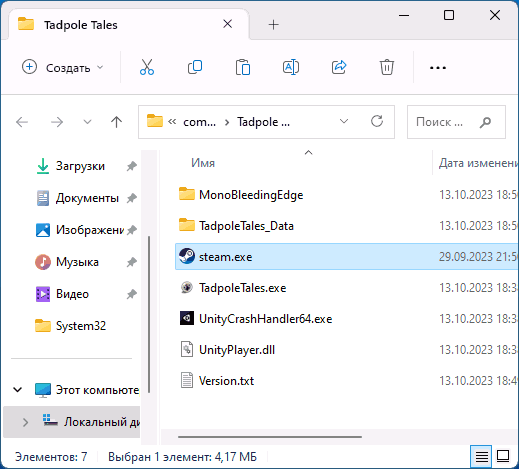
Task: Open Загрузки in the sidebar
Action: pyautogui.click(x=80, y=166)
